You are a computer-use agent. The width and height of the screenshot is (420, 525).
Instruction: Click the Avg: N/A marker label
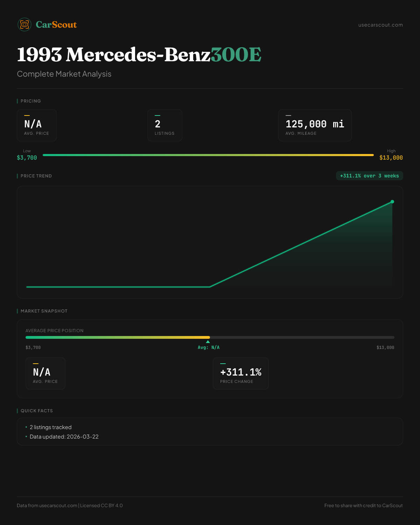coord(209,348)
